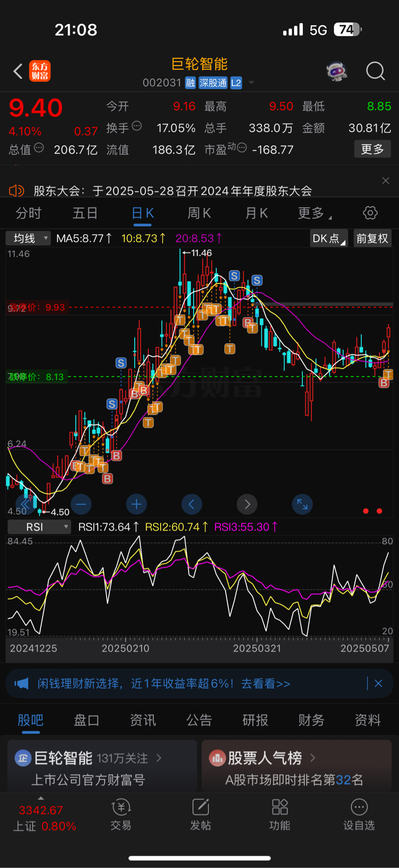The image size is (399, 868).
Task: Tap the back arrow icon
Action: tap(18, 71)
